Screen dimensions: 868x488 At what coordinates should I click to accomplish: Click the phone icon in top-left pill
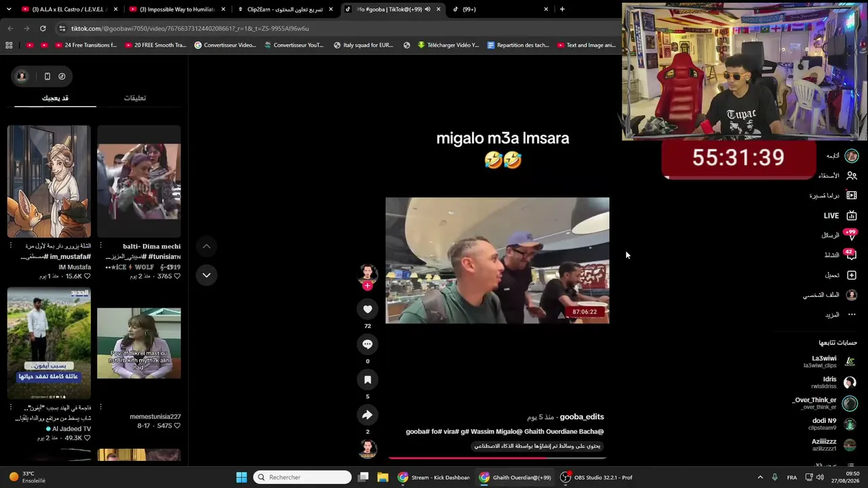tap(47, 77)
